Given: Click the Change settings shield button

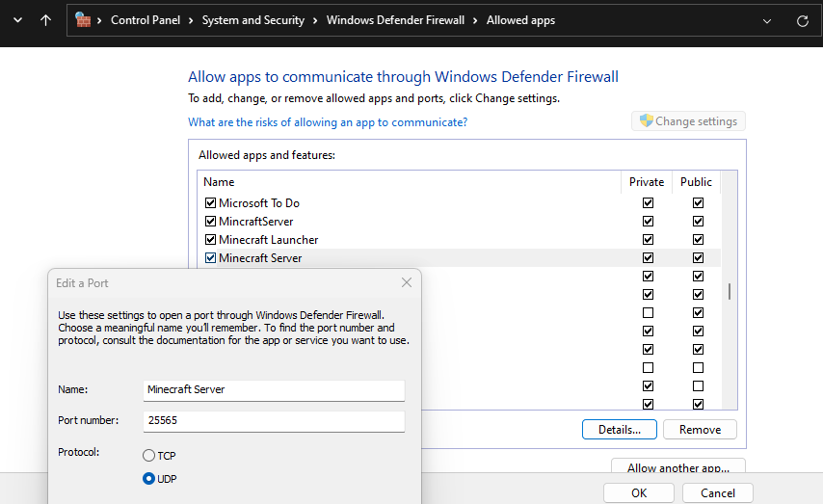Looking at the screenshot, I should [x=688, y=121].
